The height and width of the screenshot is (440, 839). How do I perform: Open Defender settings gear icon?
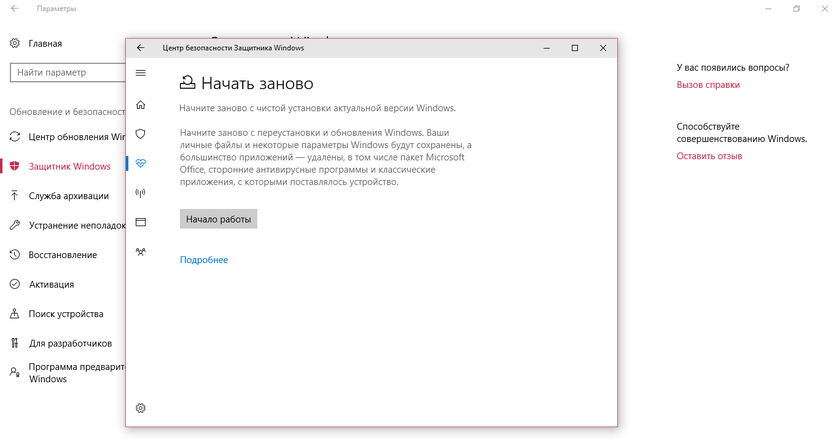141,408
